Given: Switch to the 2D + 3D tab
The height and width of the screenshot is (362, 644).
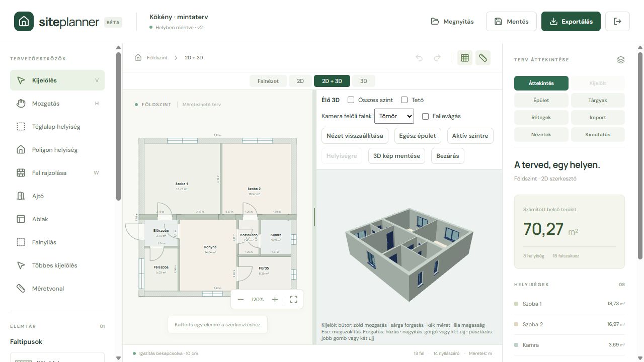Looking at the screenshot, I should click(x=332, y=81).
